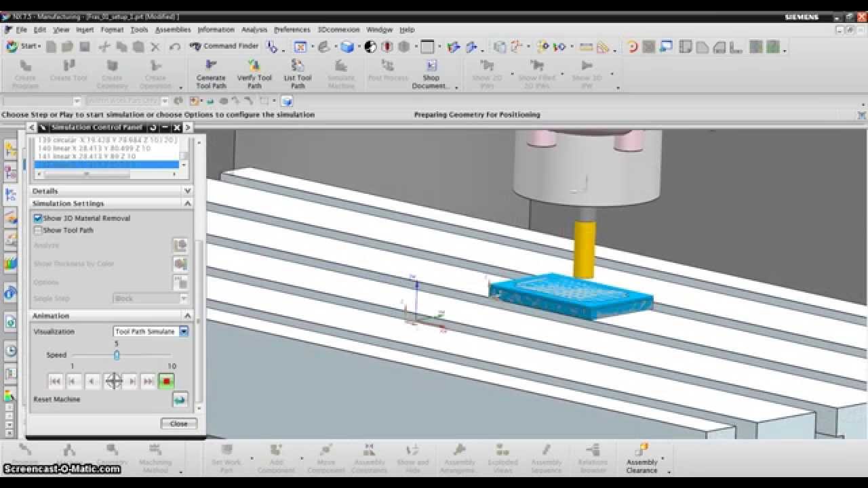Screen dimensions: 868x488
Task: Open the history clock resource tab
Action: coord(10,350)
